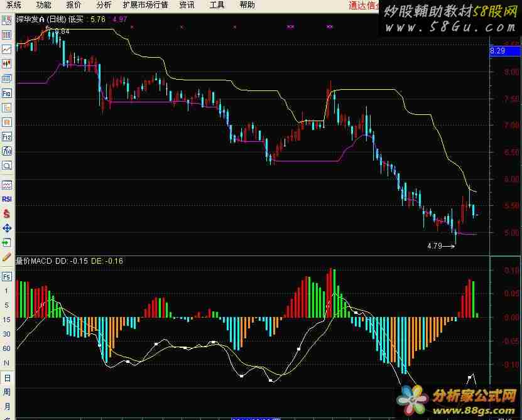Click the wave indicator chart icon
Viewport: 522px width, 420px height.
[x=7, y=185]
